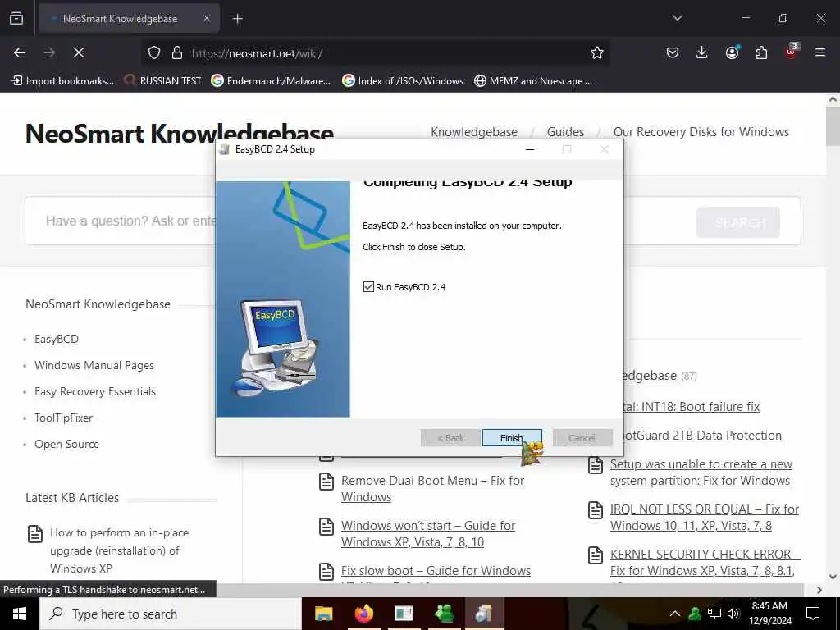Open the Extensions puzzle icon

point(761,52)
